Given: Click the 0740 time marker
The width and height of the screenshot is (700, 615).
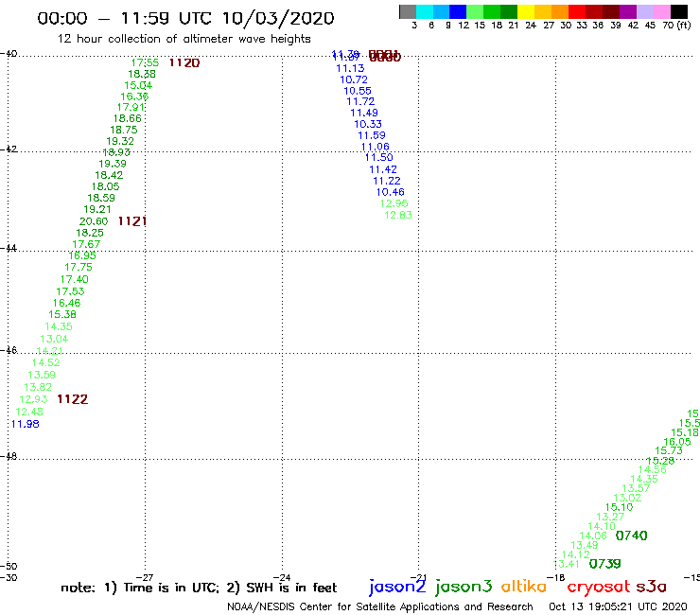Looking at the screenshot, I should pyautogui.click(x=631, y=536).
